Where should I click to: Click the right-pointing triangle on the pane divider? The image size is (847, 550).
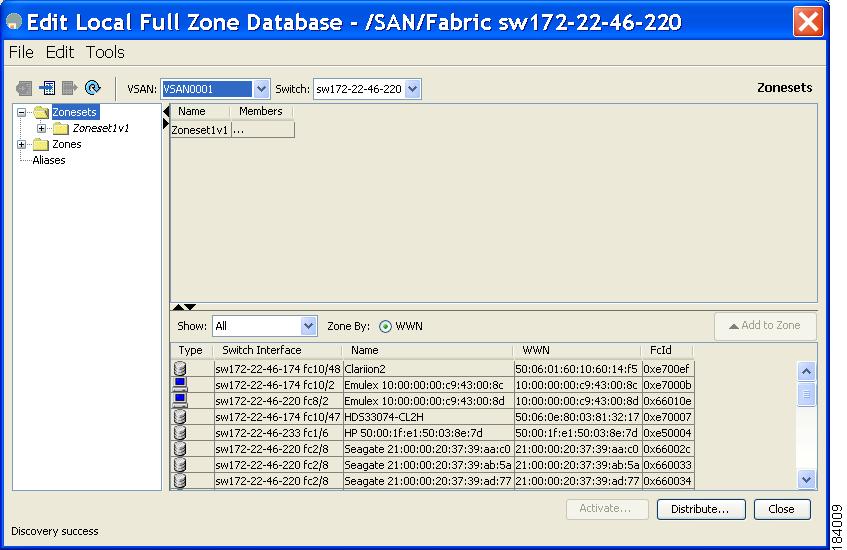pyautogui.click(x=166, y=124)
